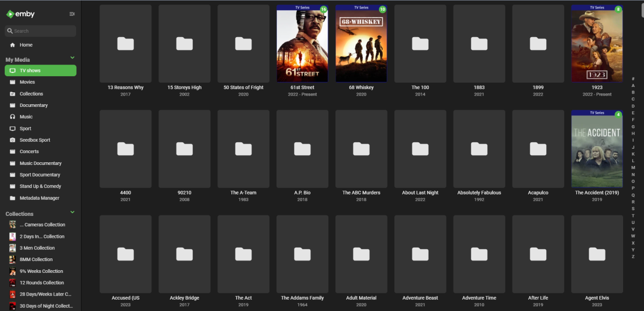Collapse the sidebar using the hamburger icon

tap(72, 14)
